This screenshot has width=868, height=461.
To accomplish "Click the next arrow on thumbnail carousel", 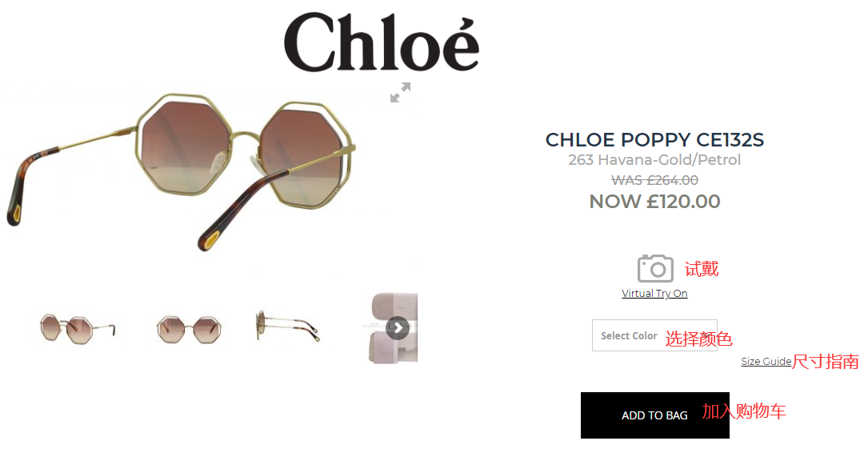I will click(398, 328).
